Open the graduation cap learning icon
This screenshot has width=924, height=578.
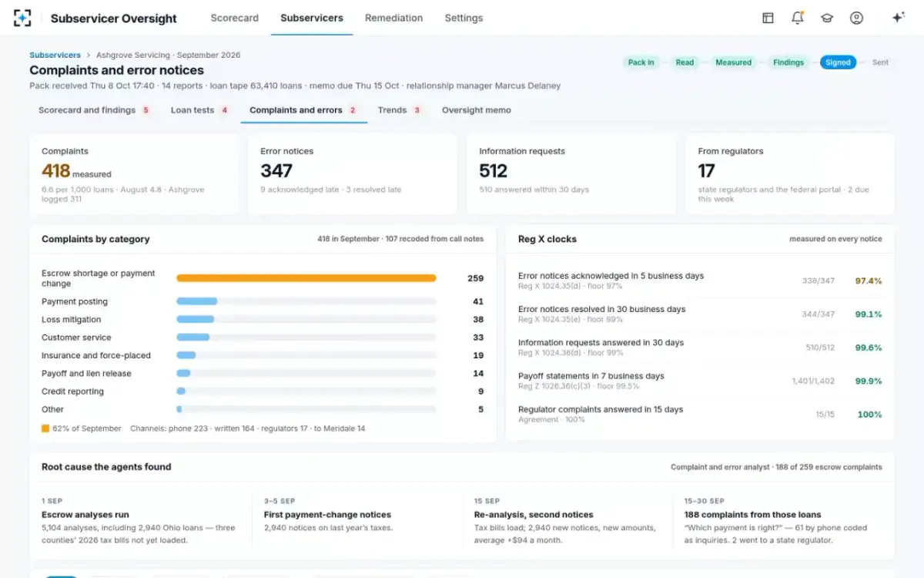coord(827,18)
